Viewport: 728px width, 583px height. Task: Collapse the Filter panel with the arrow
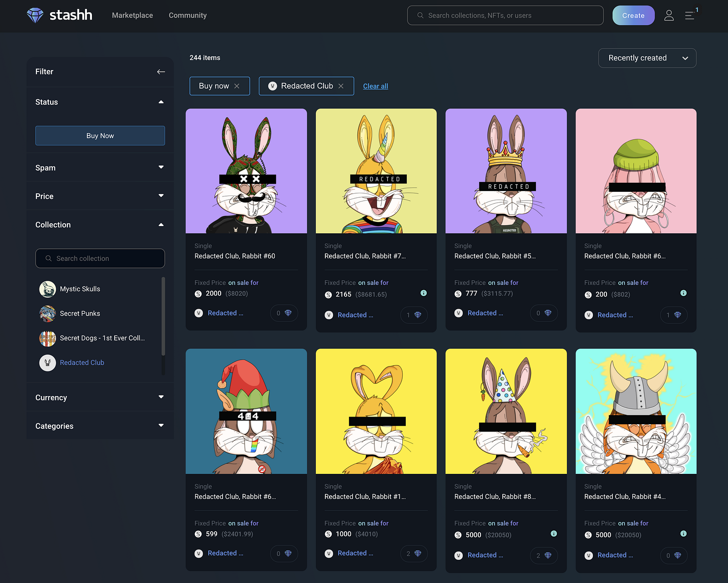coord(161,72)
